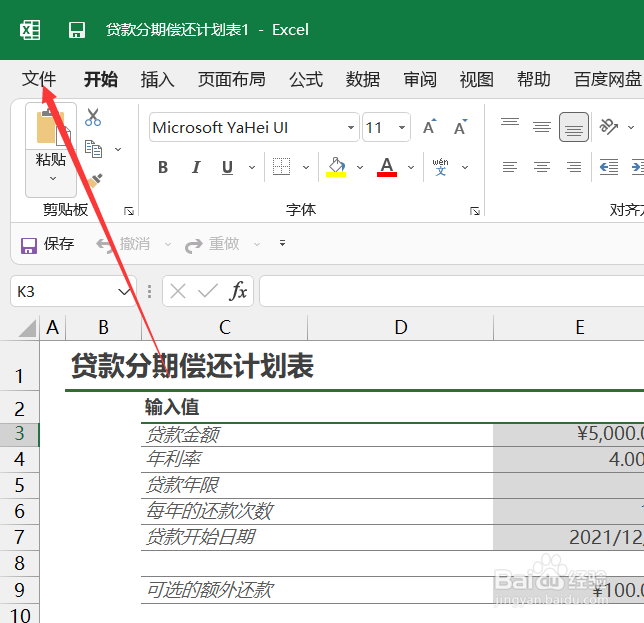Toggle bottom align button

pyautogui.click(x=574, y=127)
